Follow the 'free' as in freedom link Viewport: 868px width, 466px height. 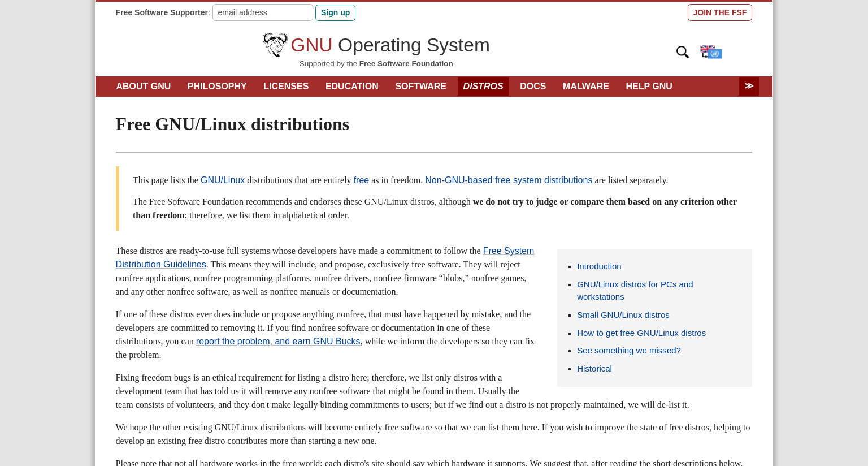[x=361, y=180]
